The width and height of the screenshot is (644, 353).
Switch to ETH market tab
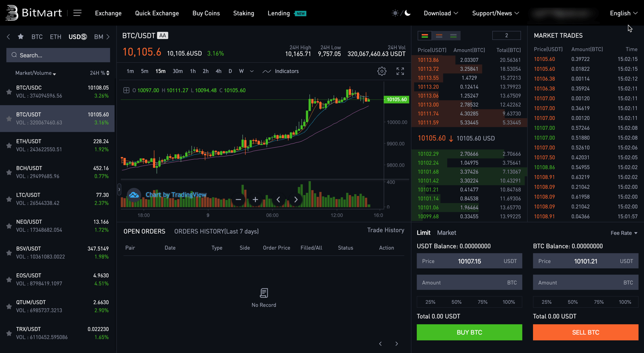55,37
